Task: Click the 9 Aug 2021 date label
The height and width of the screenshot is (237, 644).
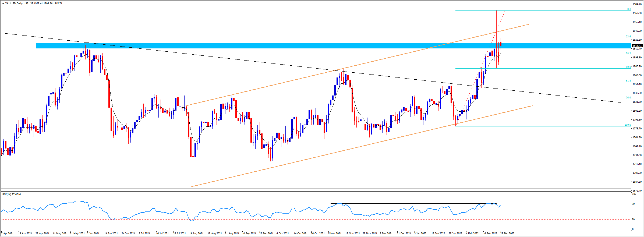Action: [x=197, y=234]
